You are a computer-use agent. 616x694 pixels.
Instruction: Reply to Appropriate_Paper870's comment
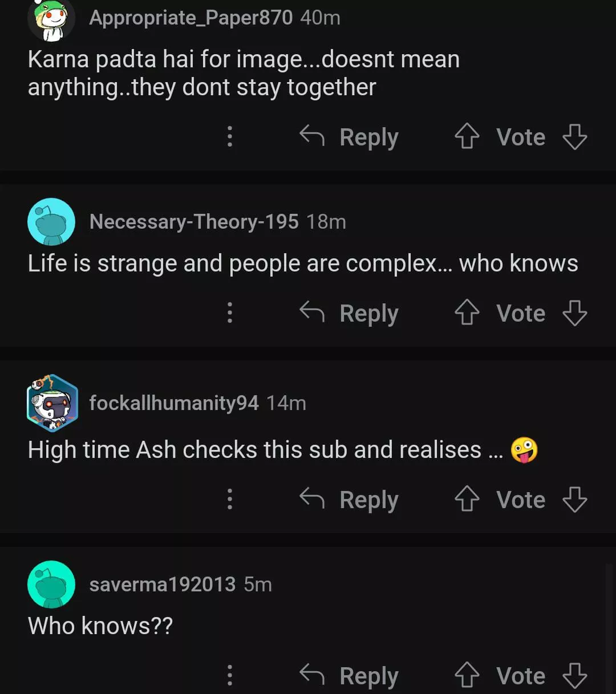coord(349,137)
